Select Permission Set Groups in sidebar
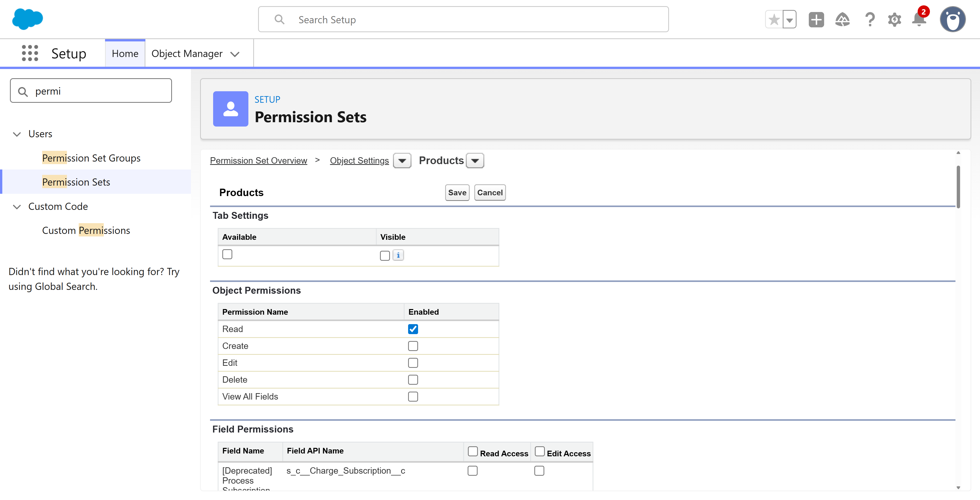 tap(91, 157)
